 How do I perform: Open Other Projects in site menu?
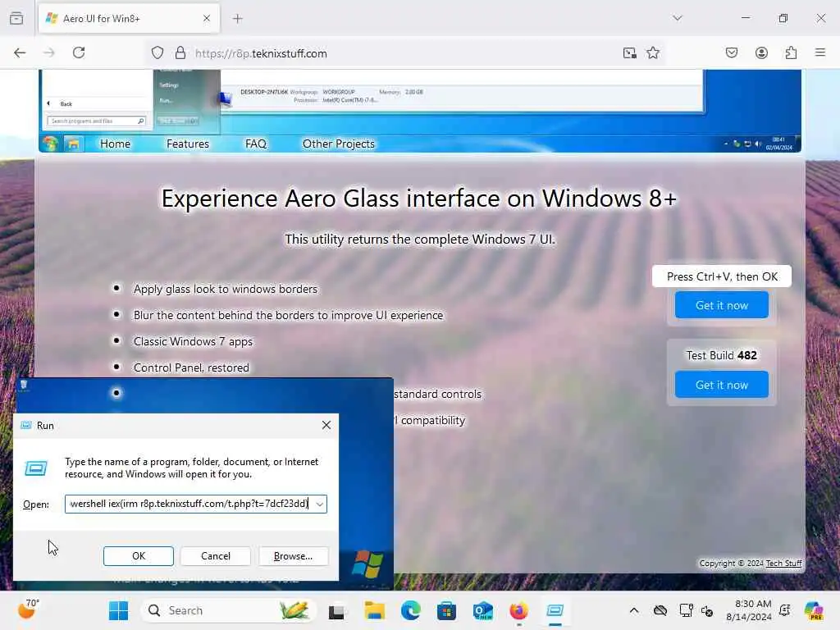pyautogui.click(x=339, y=144)
